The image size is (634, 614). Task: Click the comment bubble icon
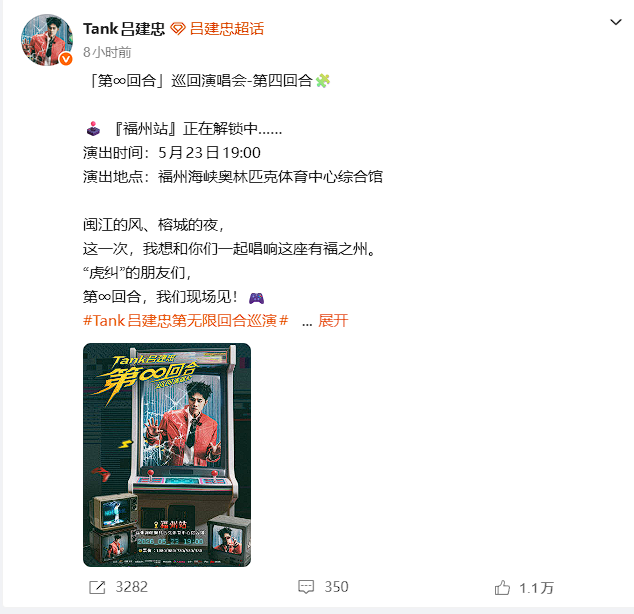point(306,587)
